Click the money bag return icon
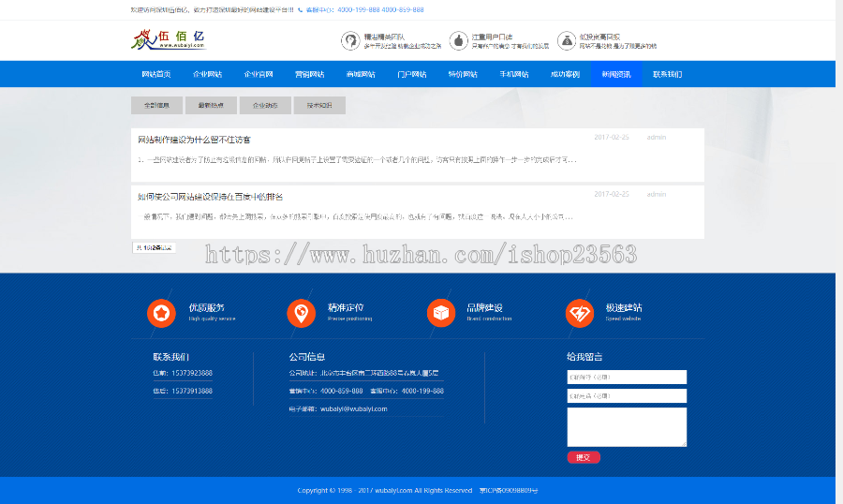The image size is (843, 504). [567, 41]
